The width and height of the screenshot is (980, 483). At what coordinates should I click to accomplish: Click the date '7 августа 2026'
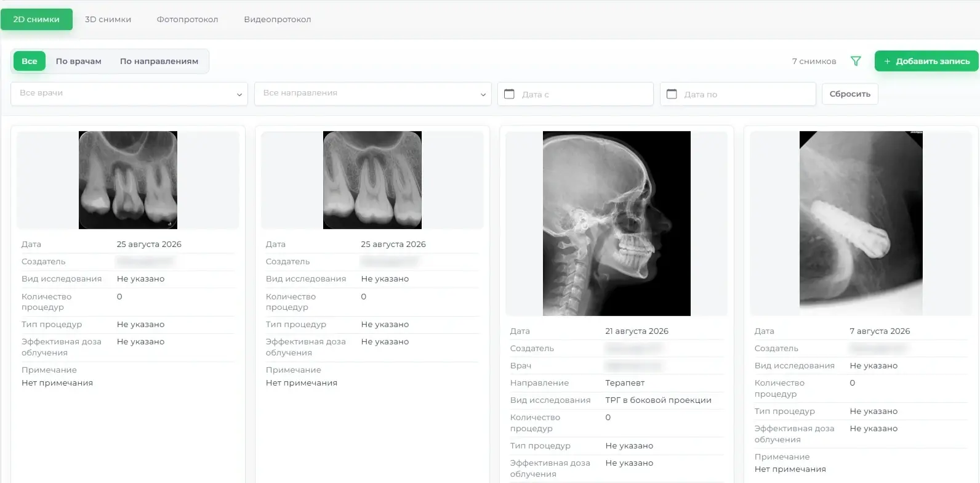[x=880, y=331]
